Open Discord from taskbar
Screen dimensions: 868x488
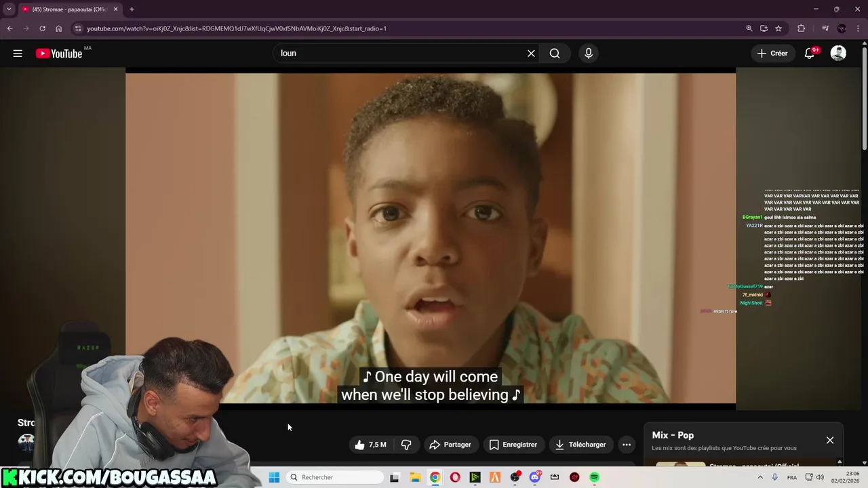click(x=535, y=477)
